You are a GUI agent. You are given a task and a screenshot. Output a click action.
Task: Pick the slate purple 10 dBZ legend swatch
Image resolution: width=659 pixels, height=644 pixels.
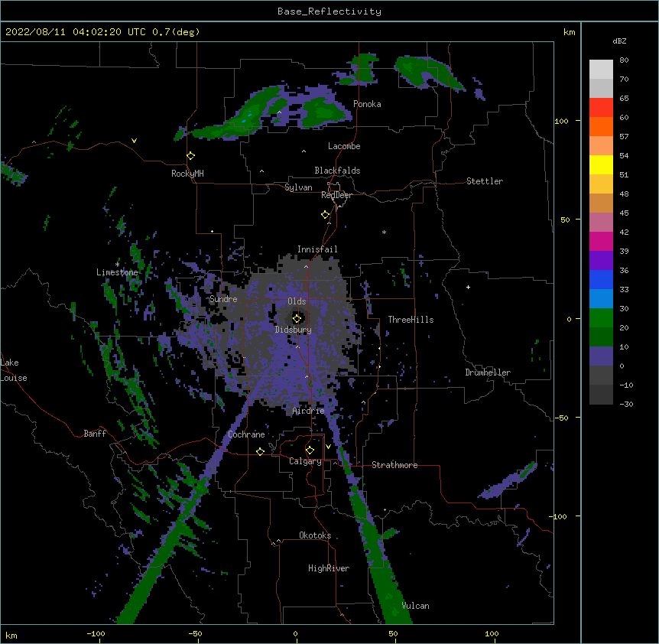click(601, 356)
